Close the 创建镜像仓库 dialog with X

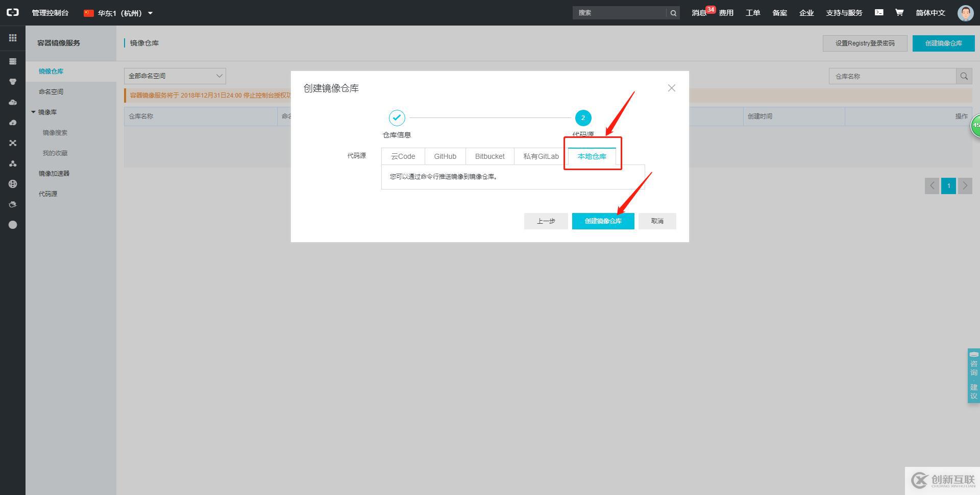coord(672,88)
